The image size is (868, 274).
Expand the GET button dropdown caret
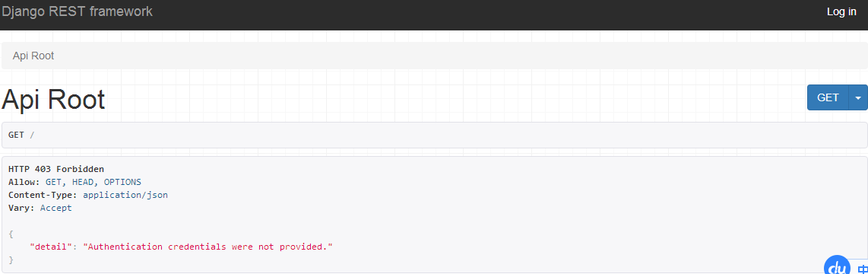tap(858, 97)
